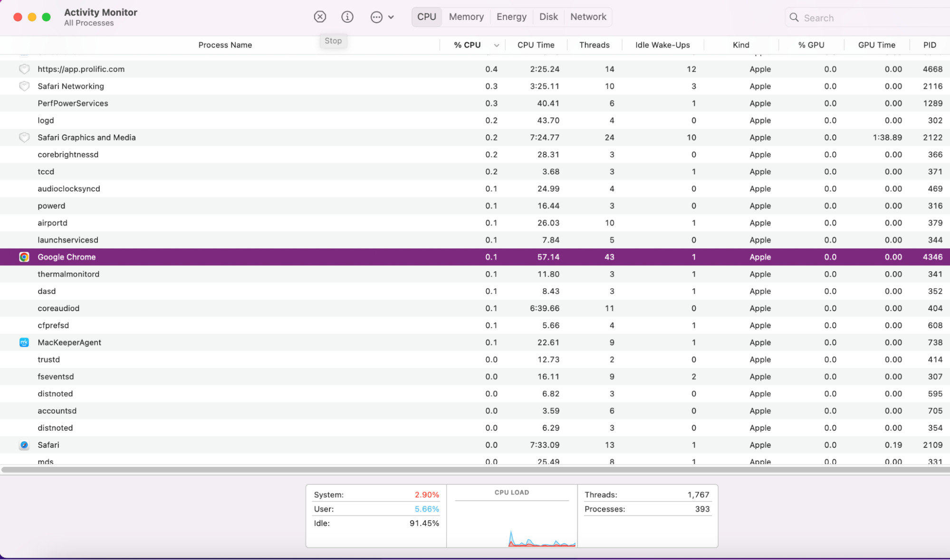Select the thermalmonitord process
Image resolution: width=950 pixels, height=560 pixels.
tap(475, 274)
